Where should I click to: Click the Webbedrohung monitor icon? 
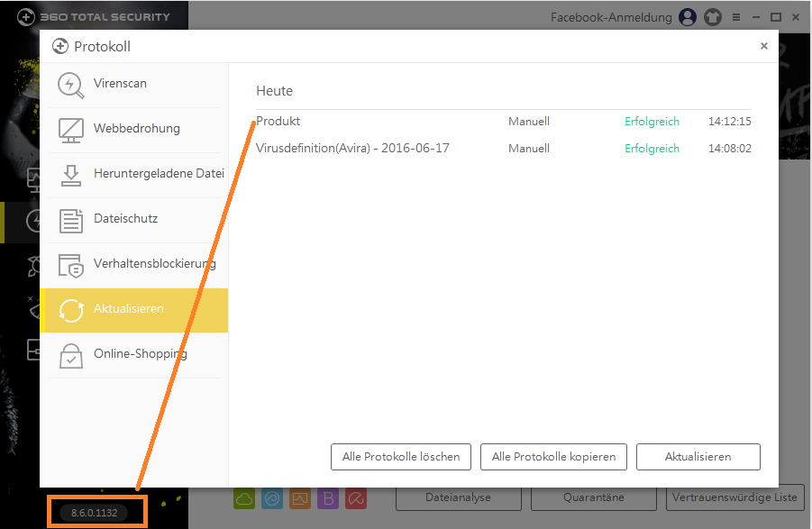pos(70,130)
